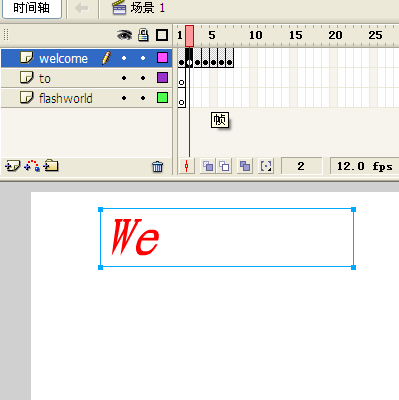Screen dimensions: 399x400
Task: Click the to layer page icon
Action: 27,77
